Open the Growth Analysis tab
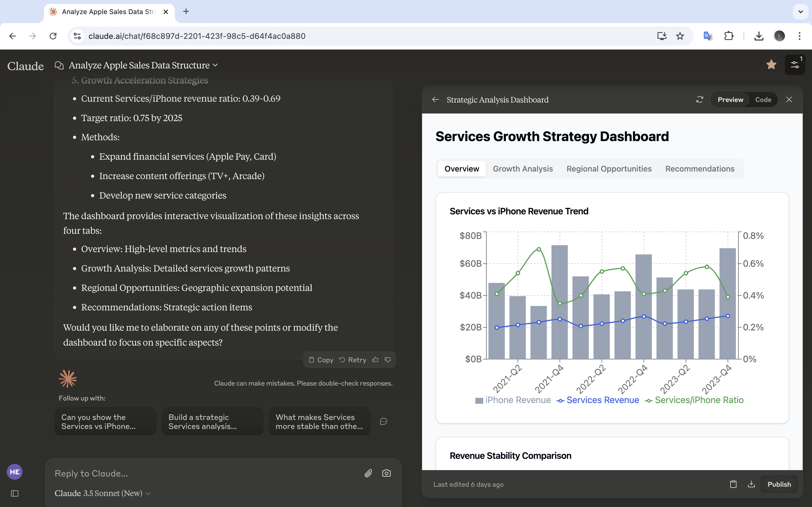Viewport: 812px width, 507px height. (x=522, y=169)
